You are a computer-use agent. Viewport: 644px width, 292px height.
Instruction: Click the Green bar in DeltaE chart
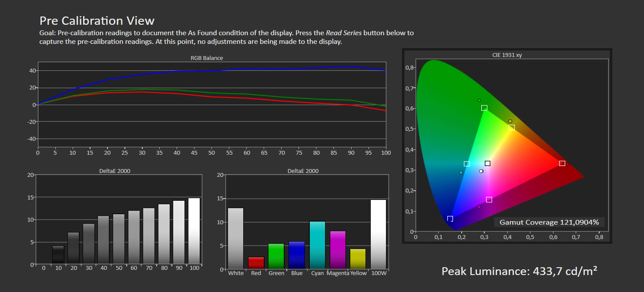tap(276, 256)
